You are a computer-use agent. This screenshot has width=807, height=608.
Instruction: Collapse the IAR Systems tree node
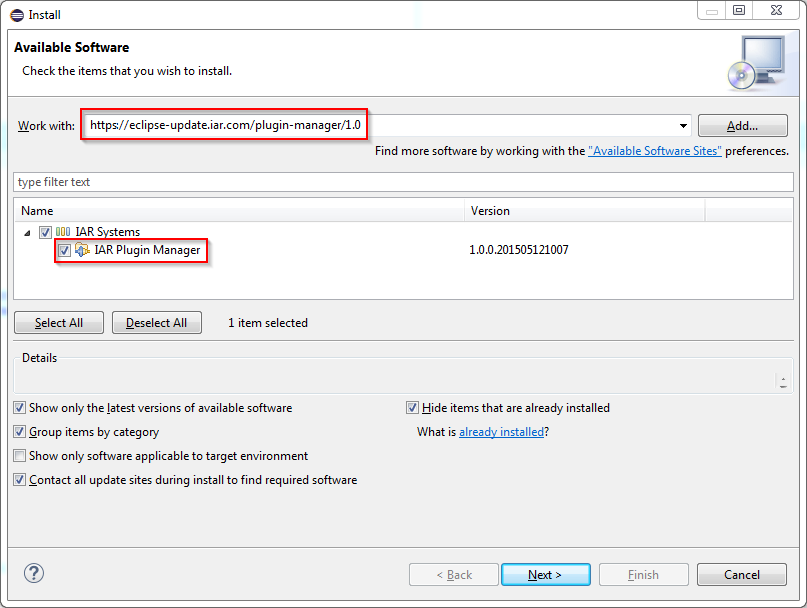click(x=27, y=233)
